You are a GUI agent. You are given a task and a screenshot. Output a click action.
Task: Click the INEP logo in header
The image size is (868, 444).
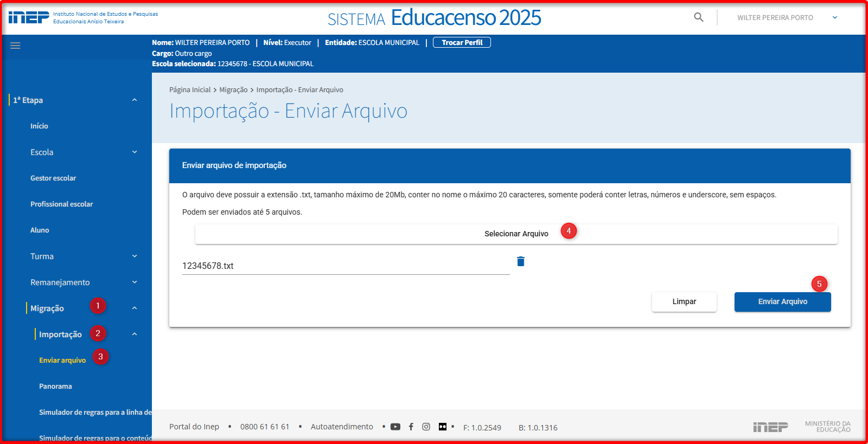29,17
